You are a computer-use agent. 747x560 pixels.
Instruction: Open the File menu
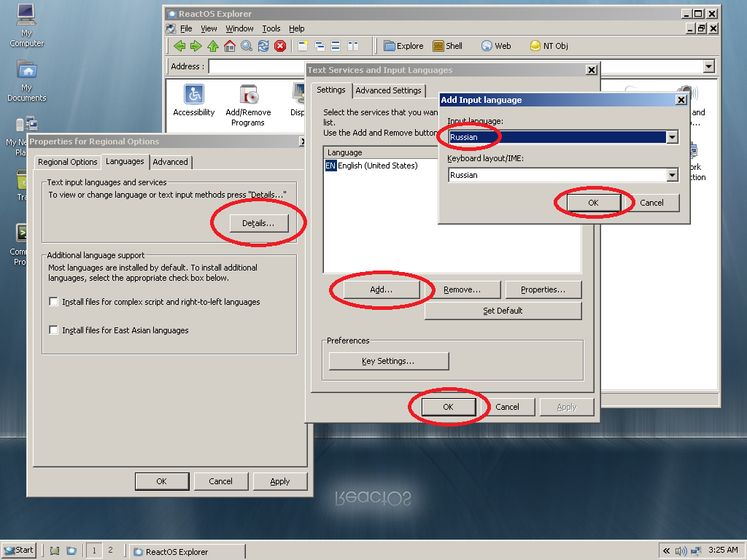click(x=186, y=28)
